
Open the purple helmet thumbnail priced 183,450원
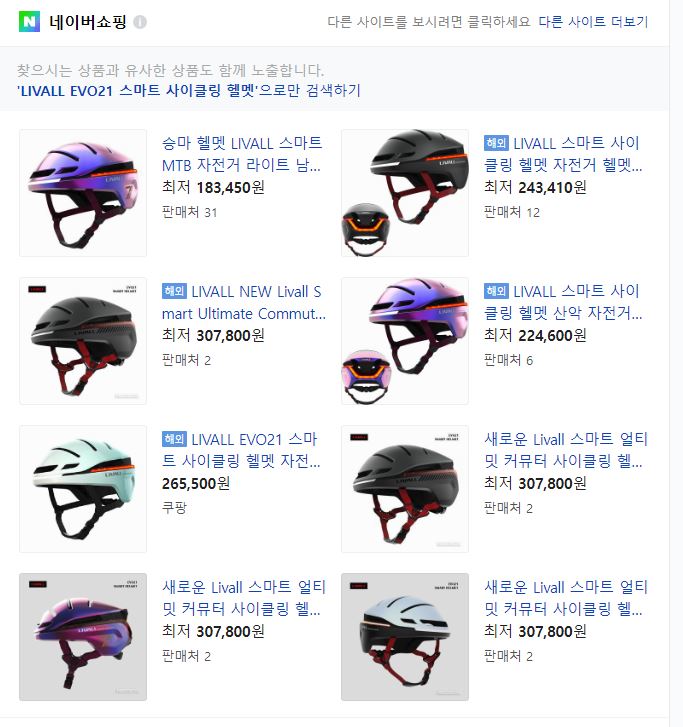click(x=83, y=193)
